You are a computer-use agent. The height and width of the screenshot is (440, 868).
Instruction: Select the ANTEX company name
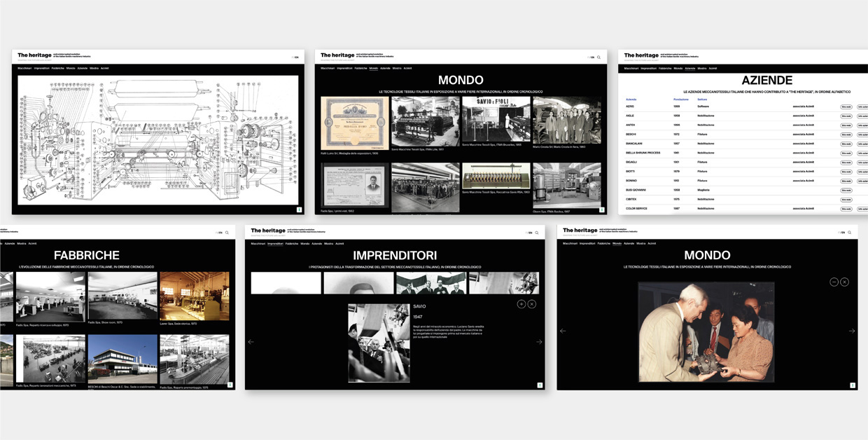click(630, 125)
